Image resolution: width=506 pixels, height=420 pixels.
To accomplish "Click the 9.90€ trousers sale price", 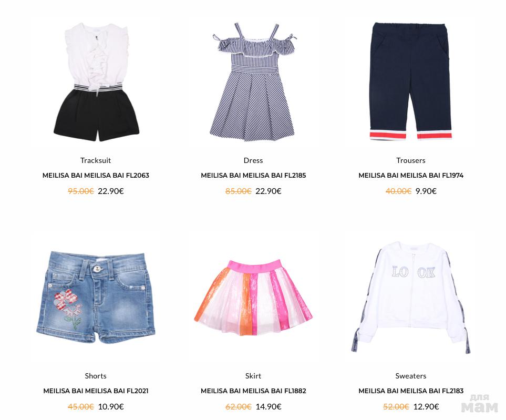I will coord(426,191).
